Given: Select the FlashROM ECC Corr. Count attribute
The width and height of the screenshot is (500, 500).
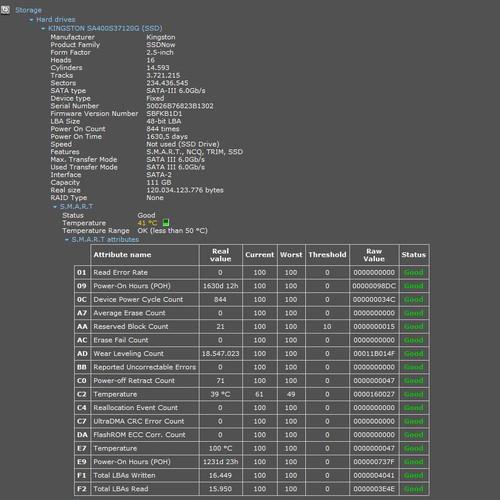Looking at the screenshot, I should (x=139, y=435).
